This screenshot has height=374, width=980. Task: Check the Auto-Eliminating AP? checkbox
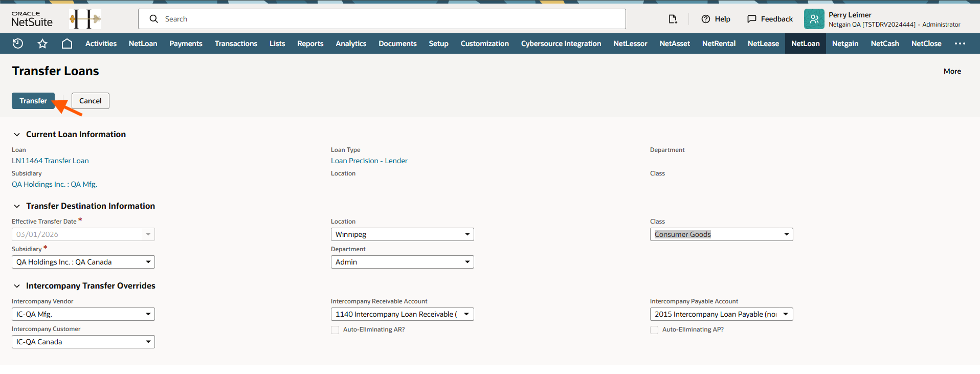point(654,330)
